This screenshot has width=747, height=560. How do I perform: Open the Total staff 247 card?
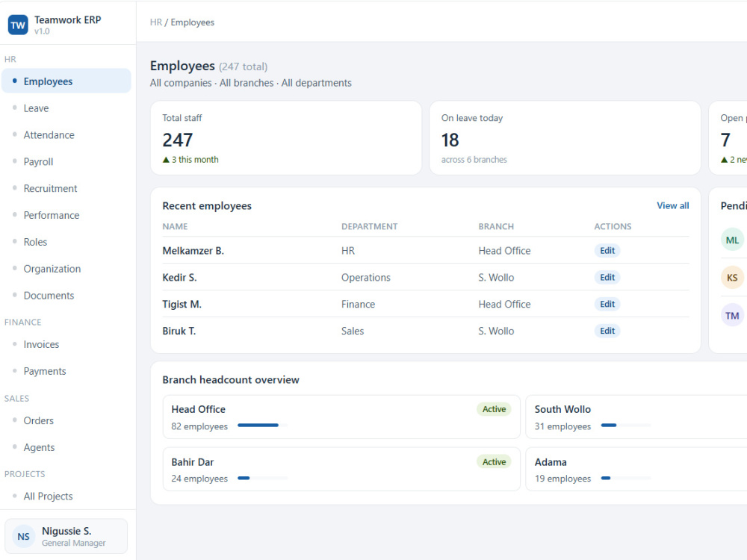point(286,137)
